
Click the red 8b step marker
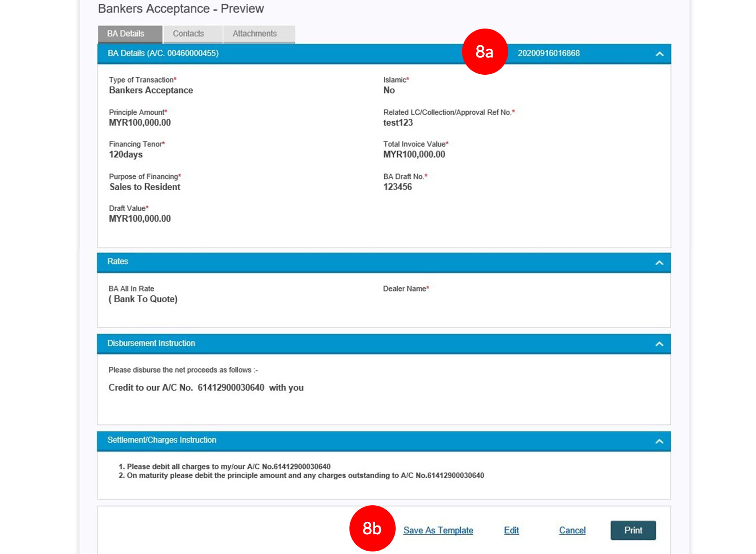(372, 528)
